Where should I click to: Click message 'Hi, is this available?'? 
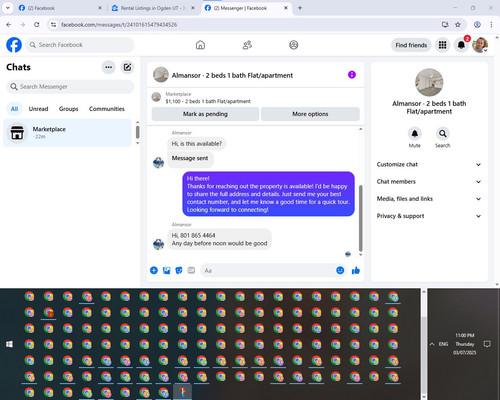pyautogui.click(x=197, y=144)
